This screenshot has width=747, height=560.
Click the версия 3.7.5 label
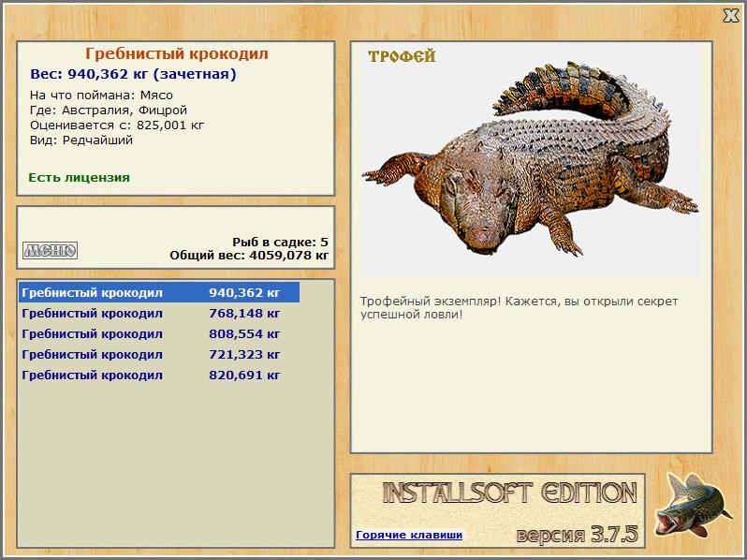[x=577, y=535]
